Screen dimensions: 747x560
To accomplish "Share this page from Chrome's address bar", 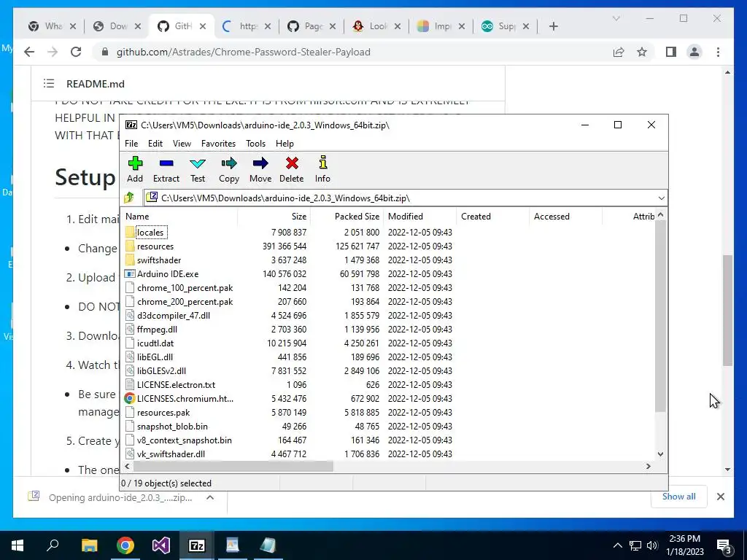I will pos(619,52).
